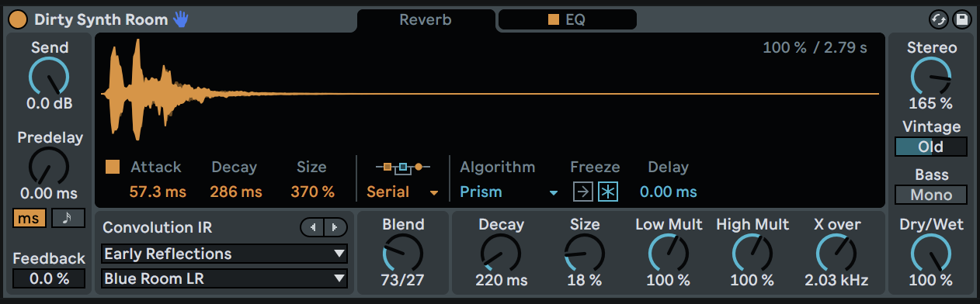Click the Decay value 220 ms
Image resolution: width=980 pixels, height=304 pixels.
[x=501, y=280]
